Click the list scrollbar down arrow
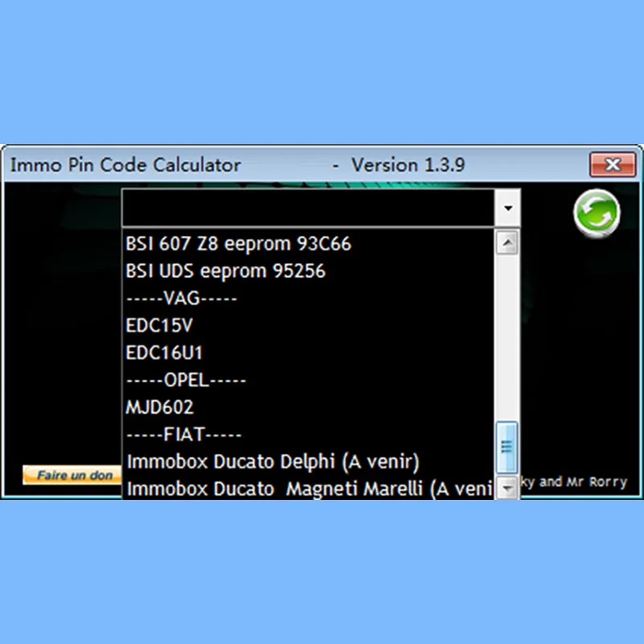644x644 pixels. pos(507,488)
